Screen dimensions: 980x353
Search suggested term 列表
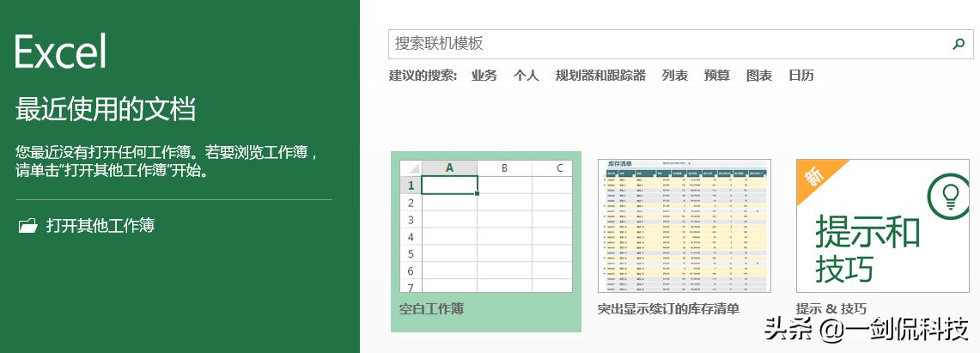675,76
